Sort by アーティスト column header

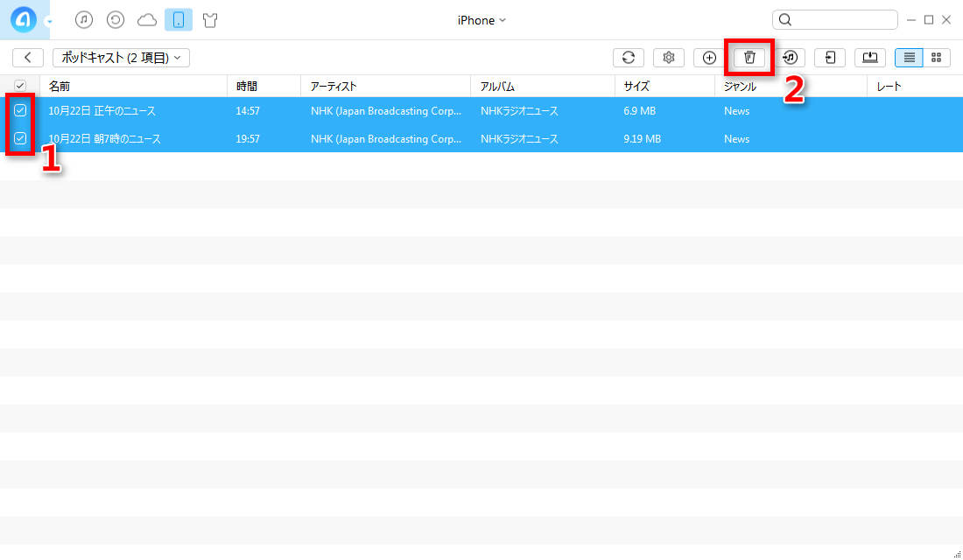(386, 86)
